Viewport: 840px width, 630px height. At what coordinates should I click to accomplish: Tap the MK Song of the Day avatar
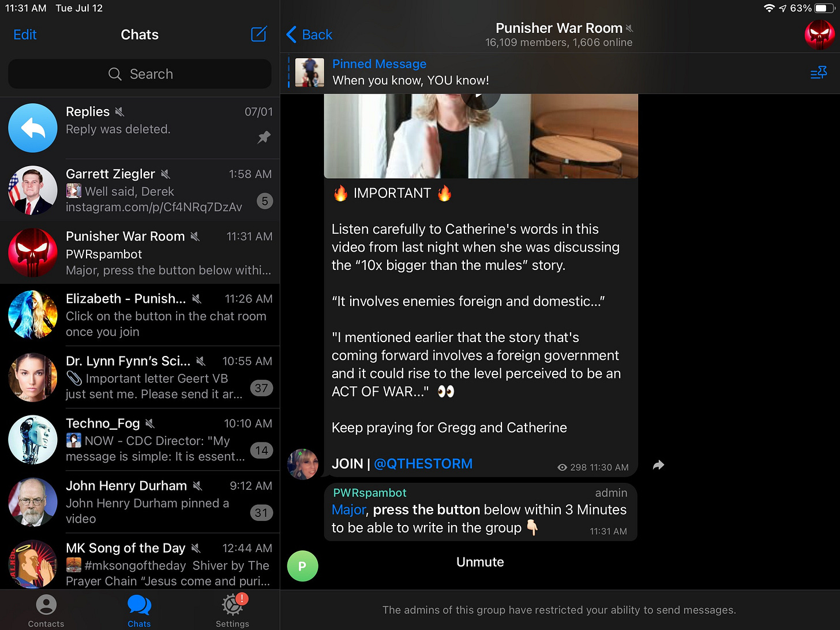[x=33, y=564]
